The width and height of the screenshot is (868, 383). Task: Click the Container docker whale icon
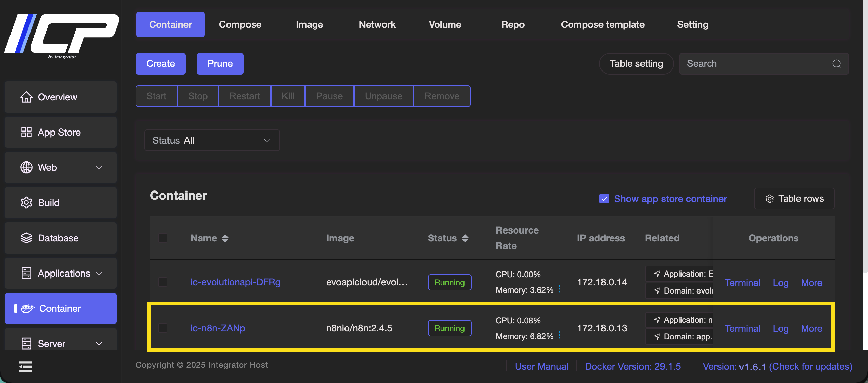28,308
